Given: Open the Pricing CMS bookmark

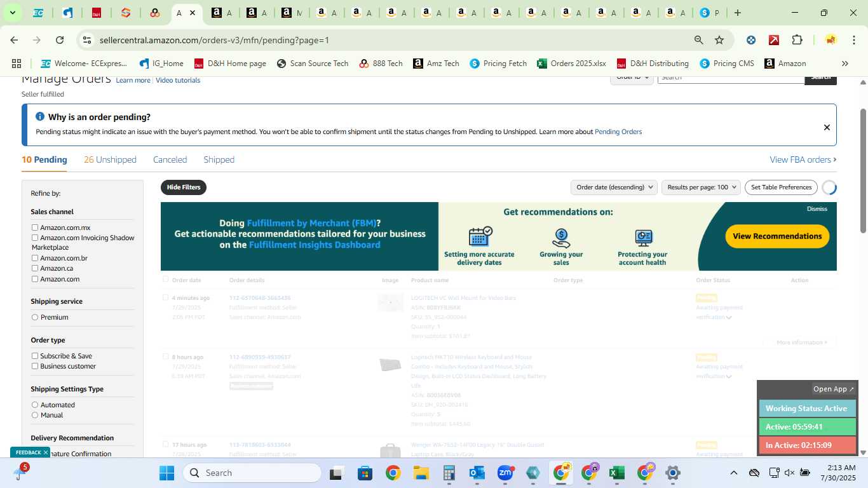Looking at the screenshot, I should click(727, 64).
